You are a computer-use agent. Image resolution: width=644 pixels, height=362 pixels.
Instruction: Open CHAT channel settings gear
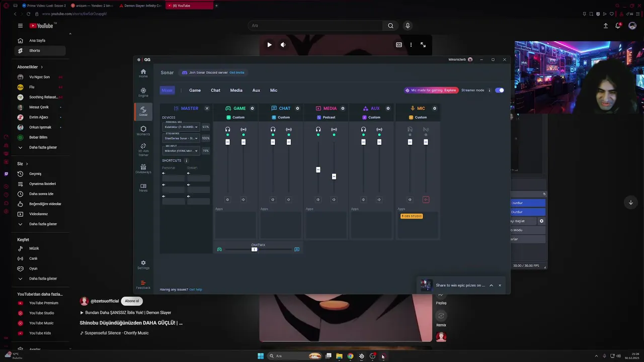pos(297,108)
